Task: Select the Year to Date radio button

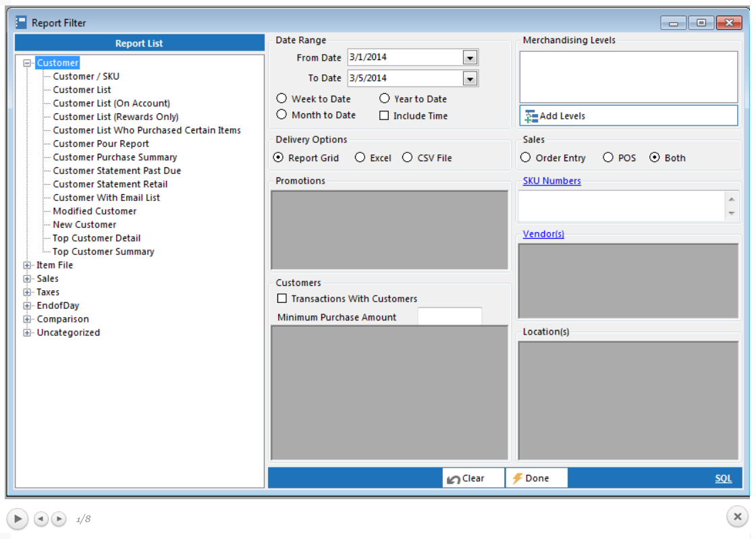Action: [x=384, y=98]
